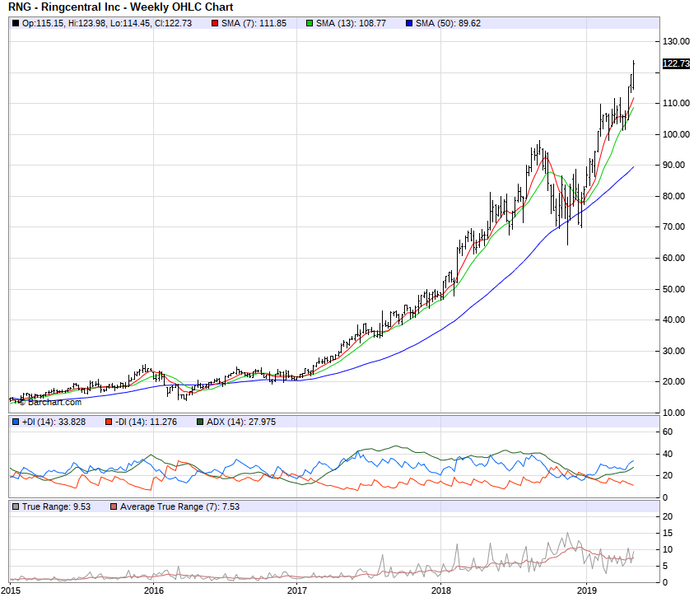This screenshot has height=616, width=694.
Task: Click the 90.00 price axis label
Action: point(673,166)
